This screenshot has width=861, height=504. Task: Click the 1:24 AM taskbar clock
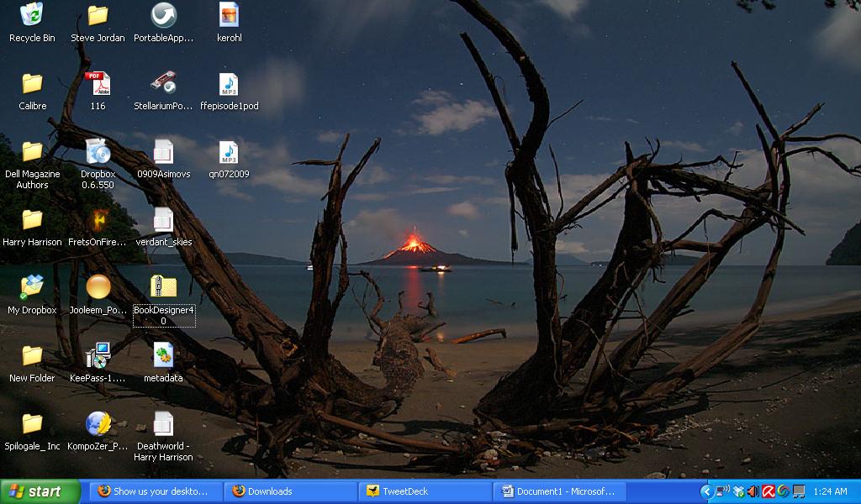830,491
